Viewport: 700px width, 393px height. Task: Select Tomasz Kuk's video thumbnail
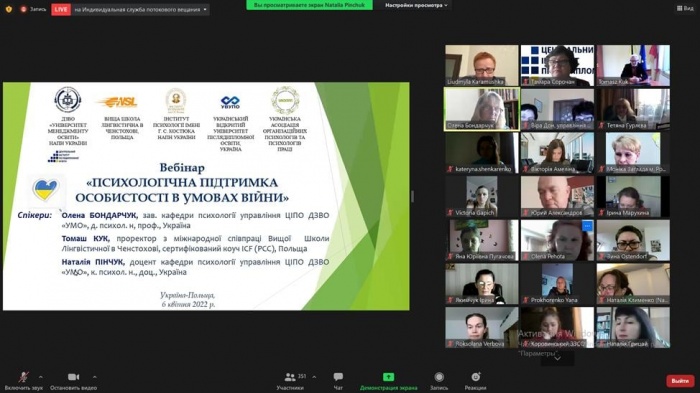pos(633,65)
